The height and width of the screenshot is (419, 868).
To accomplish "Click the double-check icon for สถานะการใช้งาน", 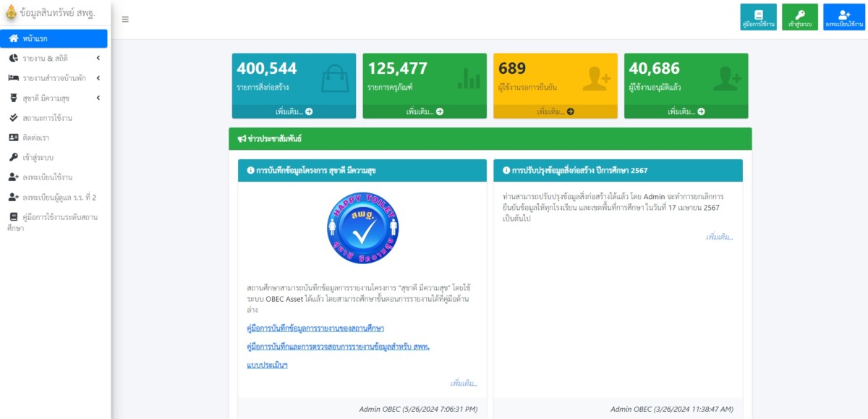I will (14, 117).
